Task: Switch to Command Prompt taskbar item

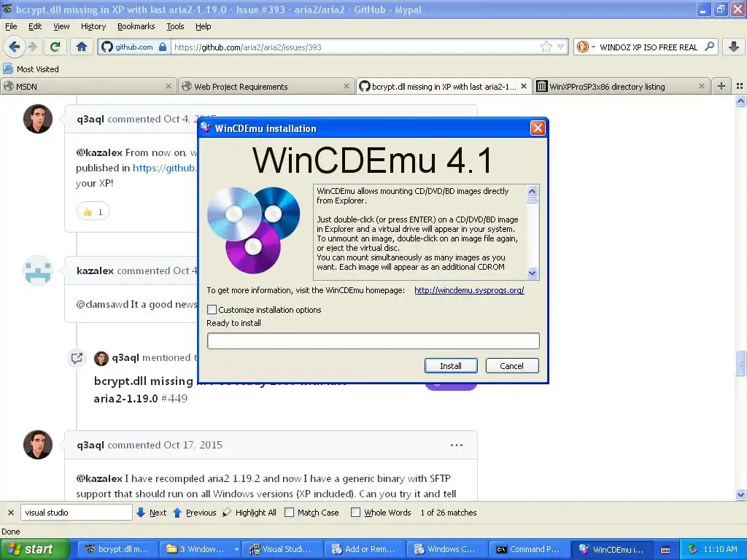Action: click(530, 549)
